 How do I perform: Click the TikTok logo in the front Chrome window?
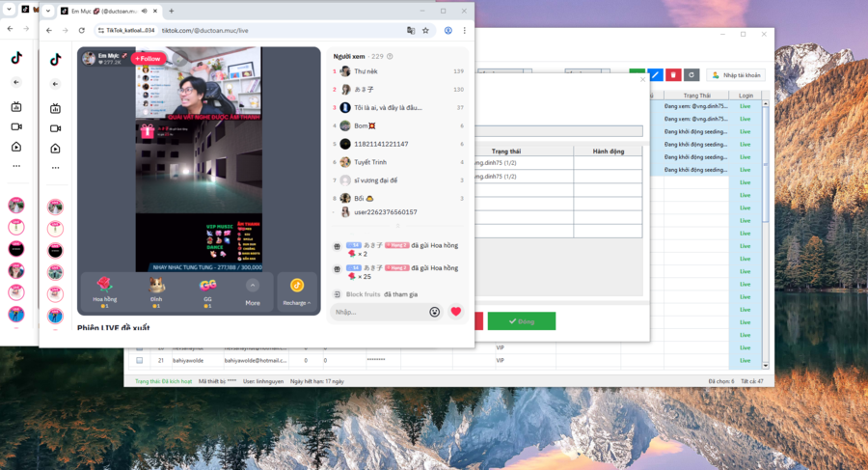pos(55,59)
